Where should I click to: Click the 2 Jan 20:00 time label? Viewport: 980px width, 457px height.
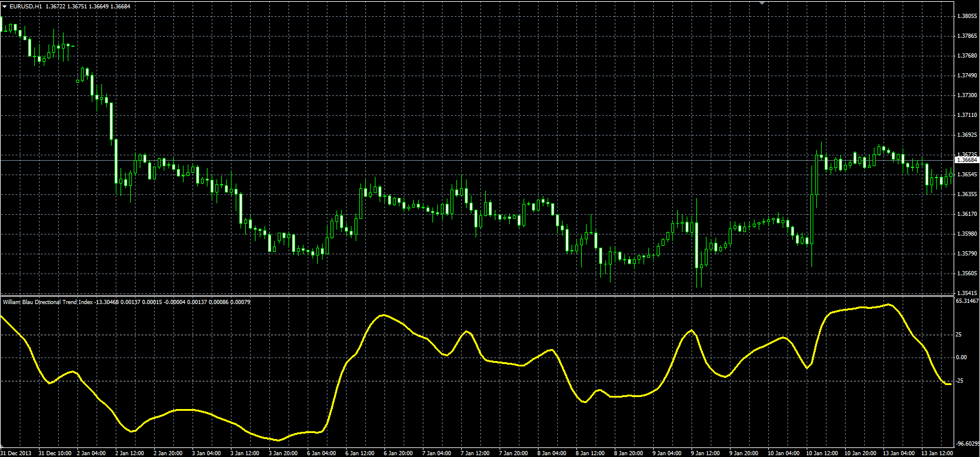point(168,453)
